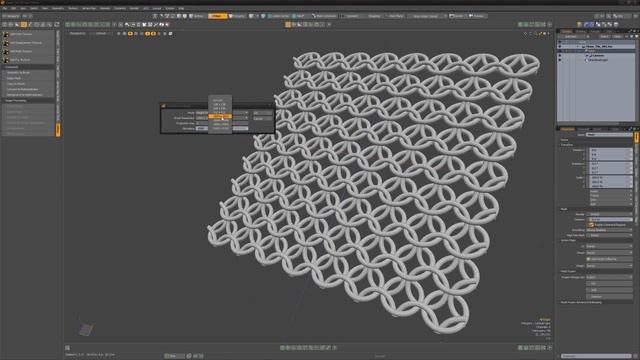The width and height of the screenshot is (640, 360).
Task: Choose the bottom entry in resolution list
Action: pos(220,128)
